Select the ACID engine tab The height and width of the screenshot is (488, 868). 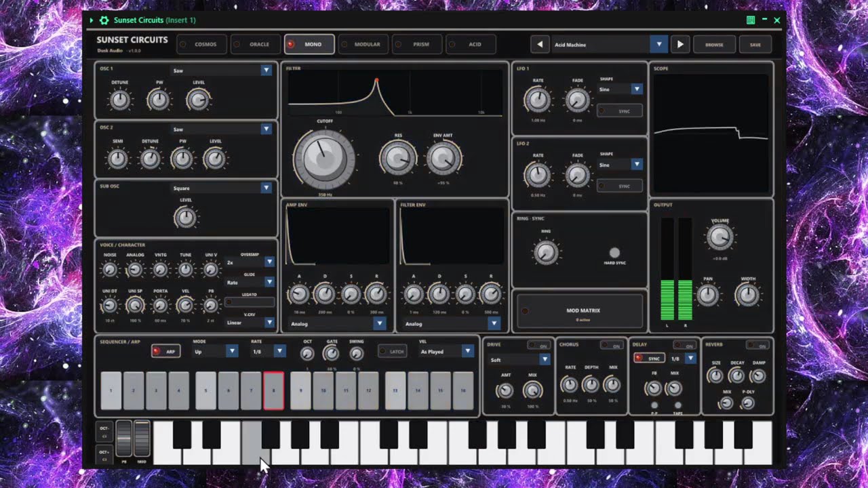point(471,45)
